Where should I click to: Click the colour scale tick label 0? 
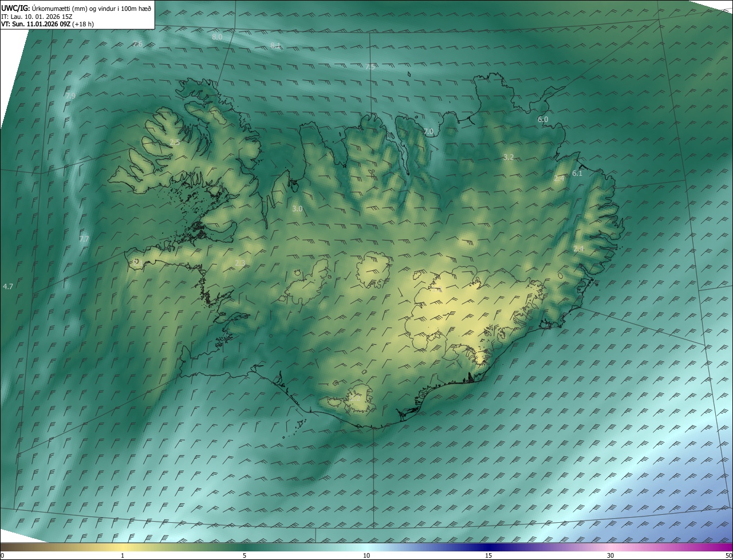2,555
